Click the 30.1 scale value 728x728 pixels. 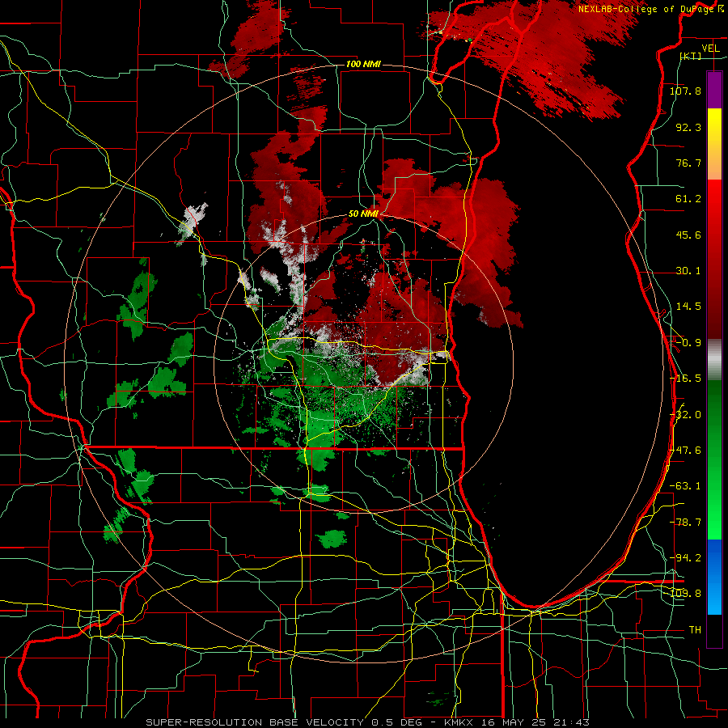tap(688, 271)
